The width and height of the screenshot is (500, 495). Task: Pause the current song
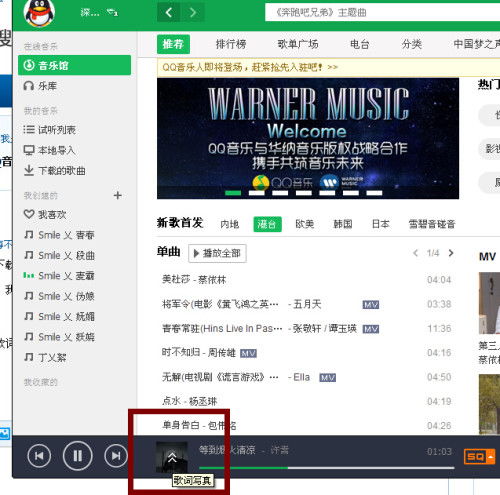pos(77,456)
